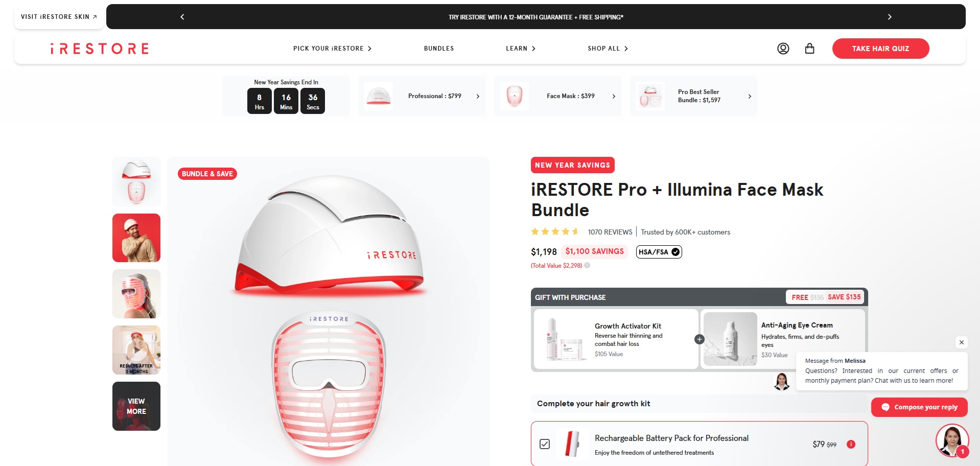The image size is (980, 466).
Task: Open the shopping bag cart icon
Action: 809,49
